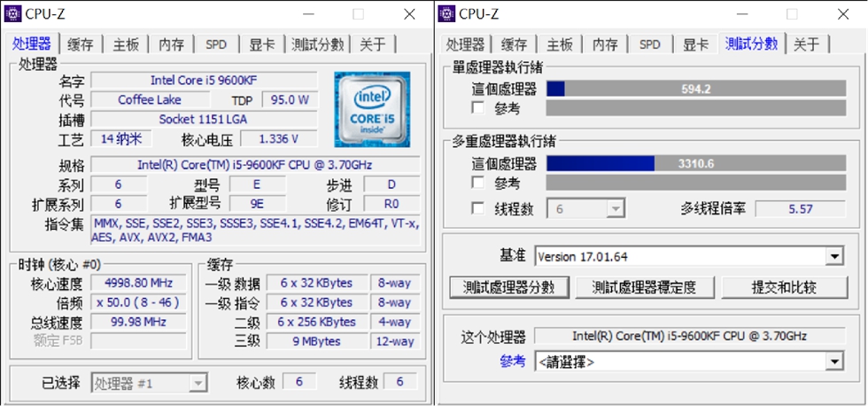Click the 修订 value R0
This screenshot has width=868, height=406.
pyautogui.click(x=391, y=204)
